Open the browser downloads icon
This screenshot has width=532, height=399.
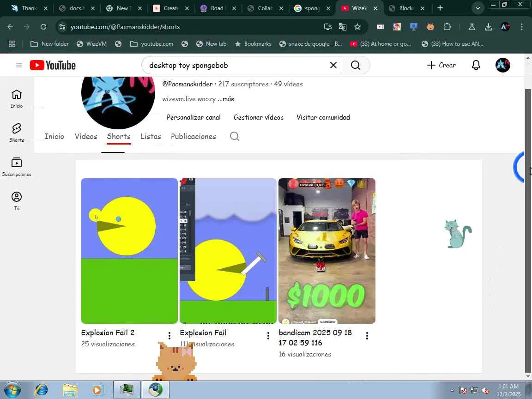coord(488,27)
